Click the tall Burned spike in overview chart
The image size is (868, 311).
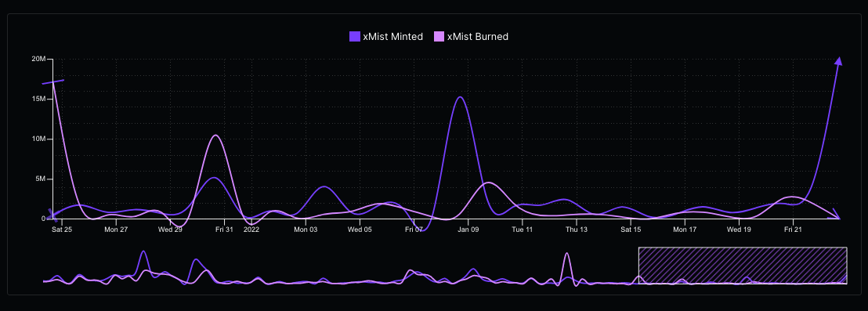click(x=566, y=255)
